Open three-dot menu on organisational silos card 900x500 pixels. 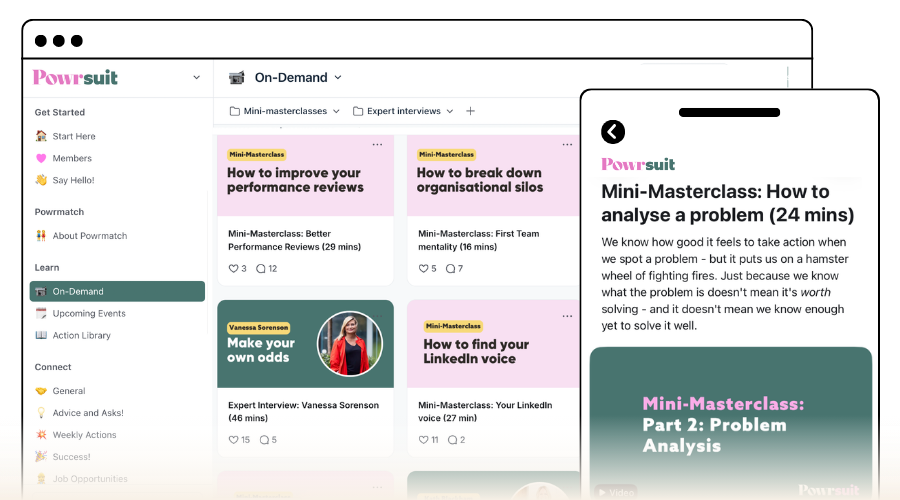[x=567, y=145]
